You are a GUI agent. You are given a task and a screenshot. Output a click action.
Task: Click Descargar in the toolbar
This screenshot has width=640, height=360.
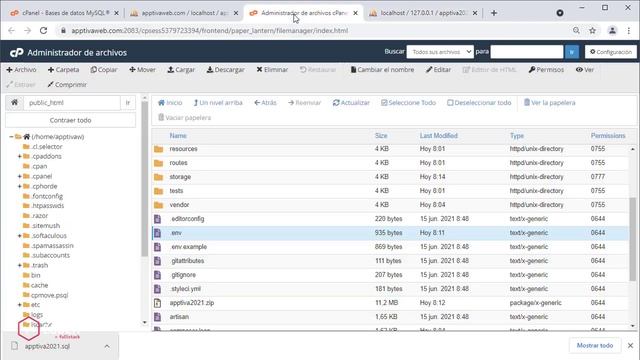(x=225, y=70)
